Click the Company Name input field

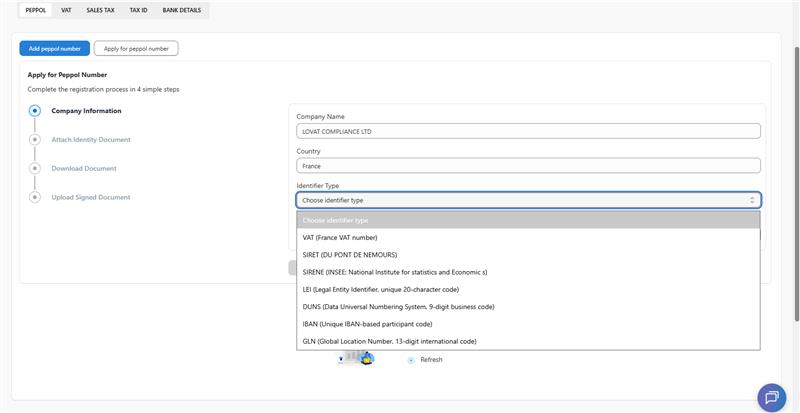(528, 131)
